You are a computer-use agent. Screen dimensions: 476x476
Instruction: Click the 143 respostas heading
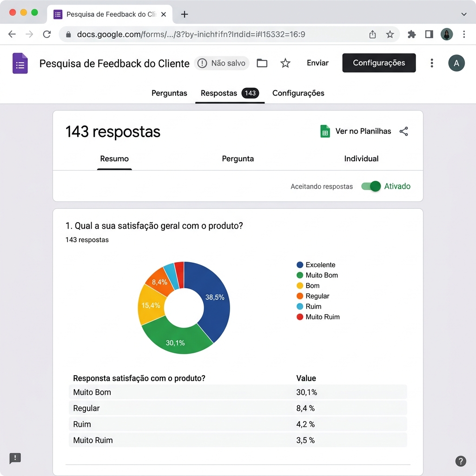(113, 132)
